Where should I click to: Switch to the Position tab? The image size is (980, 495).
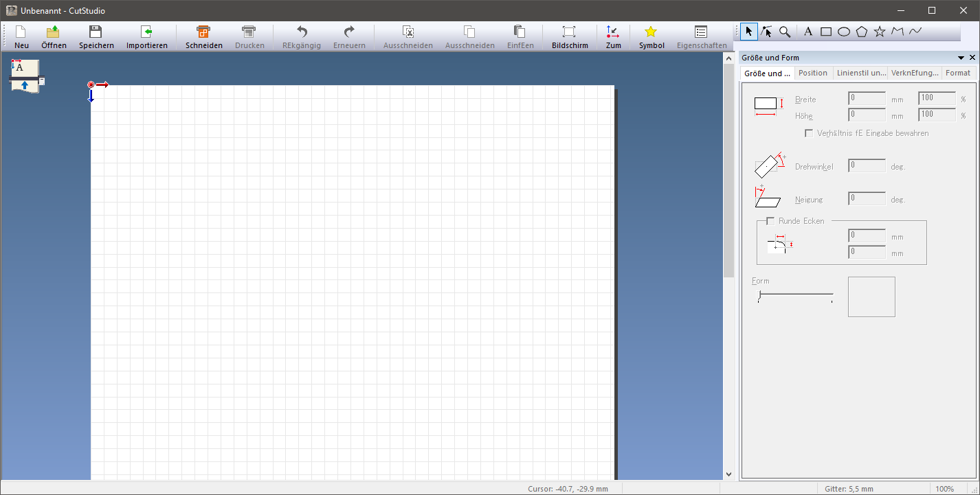tap(813, 73)
